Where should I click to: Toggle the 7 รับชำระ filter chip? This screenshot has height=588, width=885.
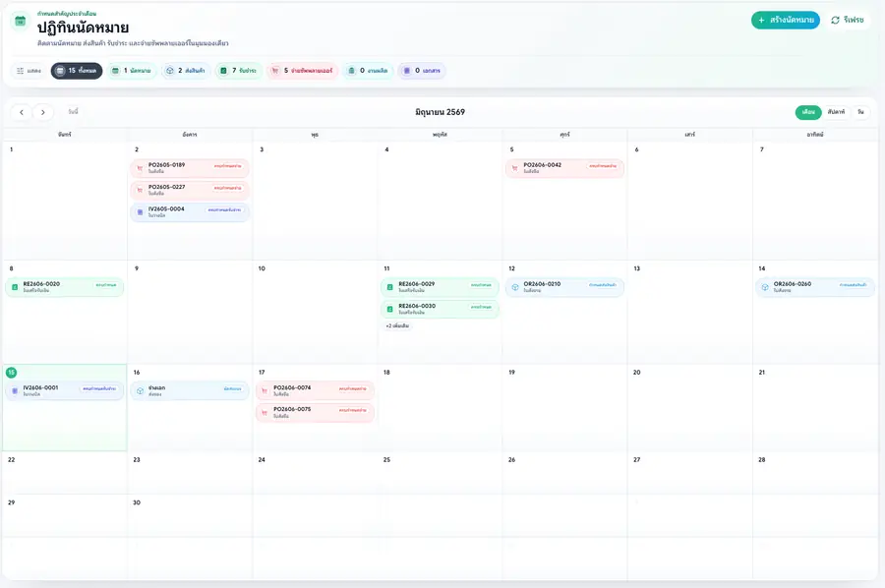click(239, 71)
